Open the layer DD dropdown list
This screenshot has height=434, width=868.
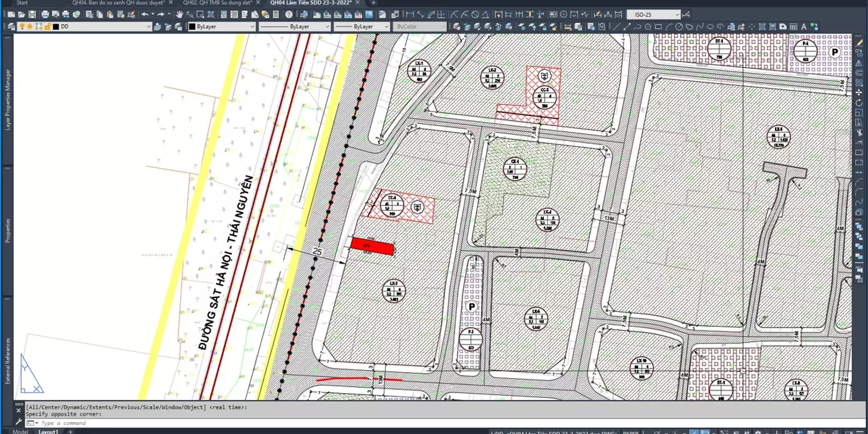pos(148,27)
